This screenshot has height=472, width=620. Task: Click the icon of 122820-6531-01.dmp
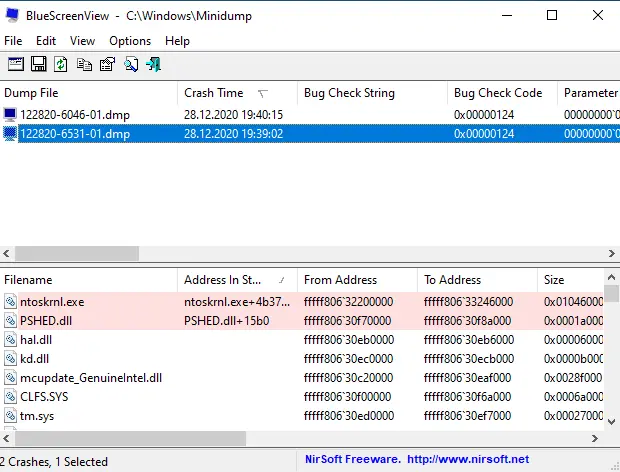(10, 134)
